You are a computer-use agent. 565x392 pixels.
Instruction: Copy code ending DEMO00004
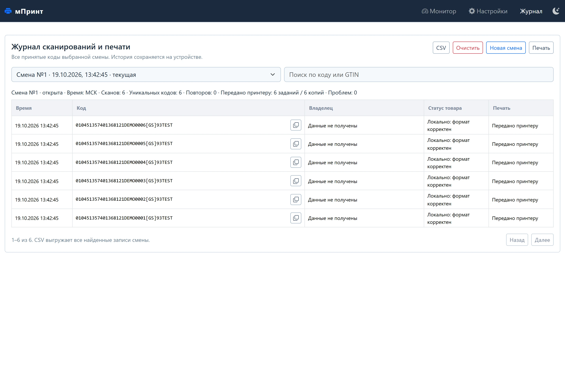click(295, 162)
